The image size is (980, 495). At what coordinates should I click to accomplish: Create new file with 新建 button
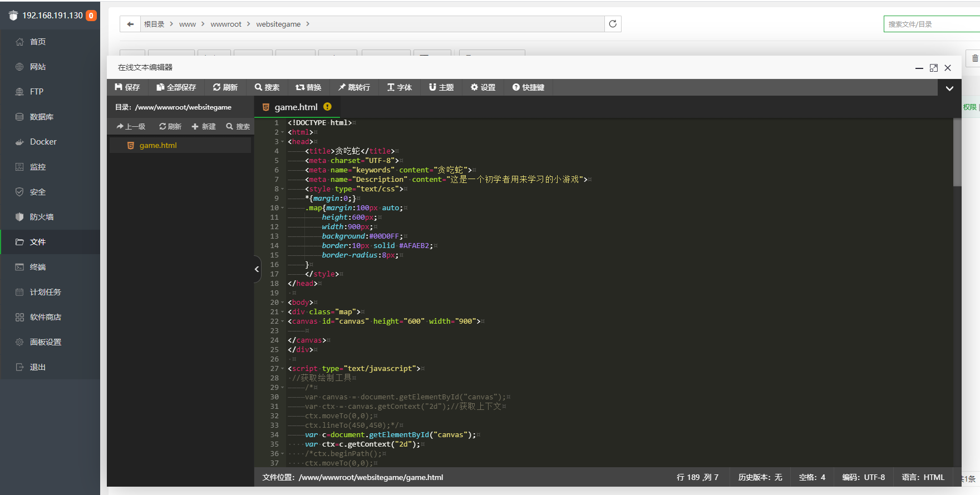point(204,127)
